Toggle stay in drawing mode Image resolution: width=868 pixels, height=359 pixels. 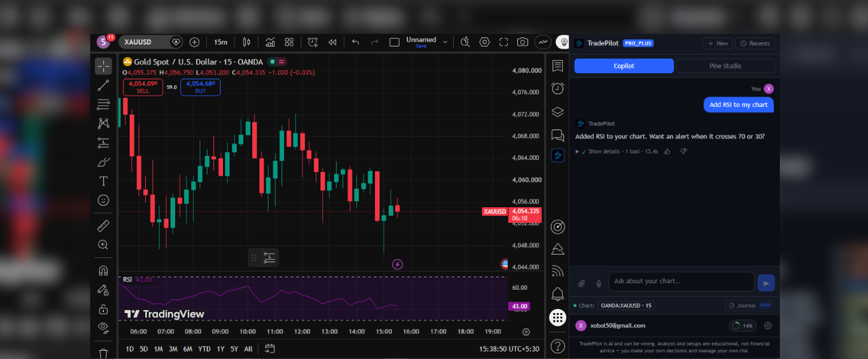tap(103, 290)
